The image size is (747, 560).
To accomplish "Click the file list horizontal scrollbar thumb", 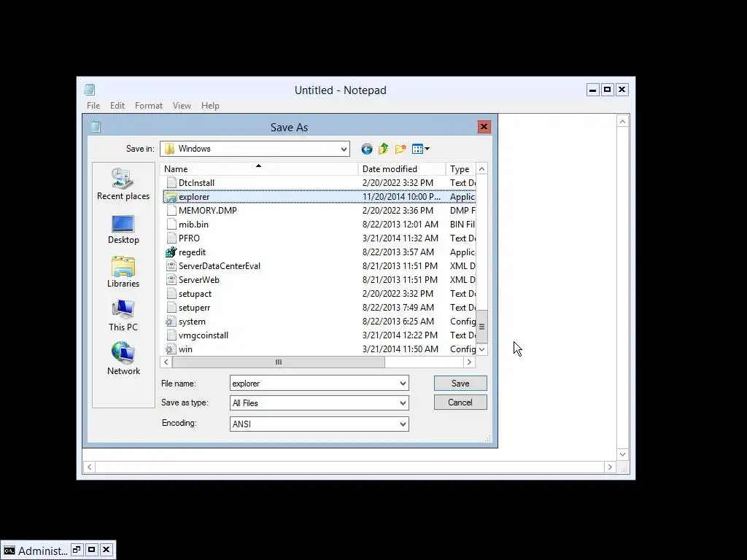I will (278, 362).
